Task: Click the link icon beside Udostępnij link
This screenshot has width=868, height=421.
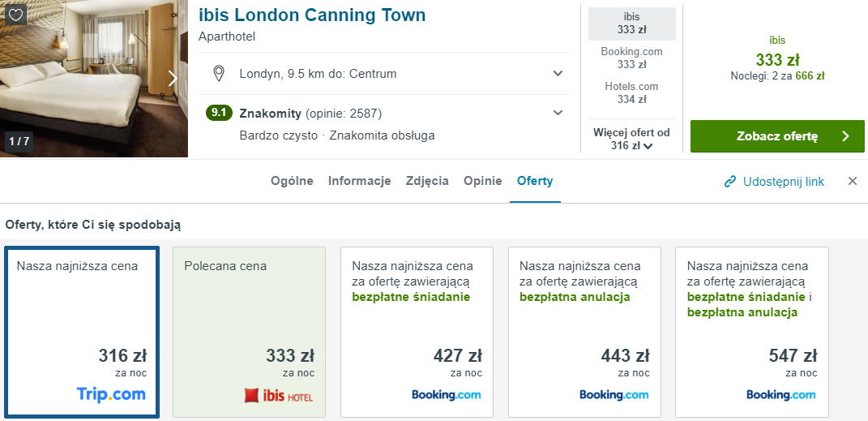Action: pyautogui.click(x=730, y=181)
